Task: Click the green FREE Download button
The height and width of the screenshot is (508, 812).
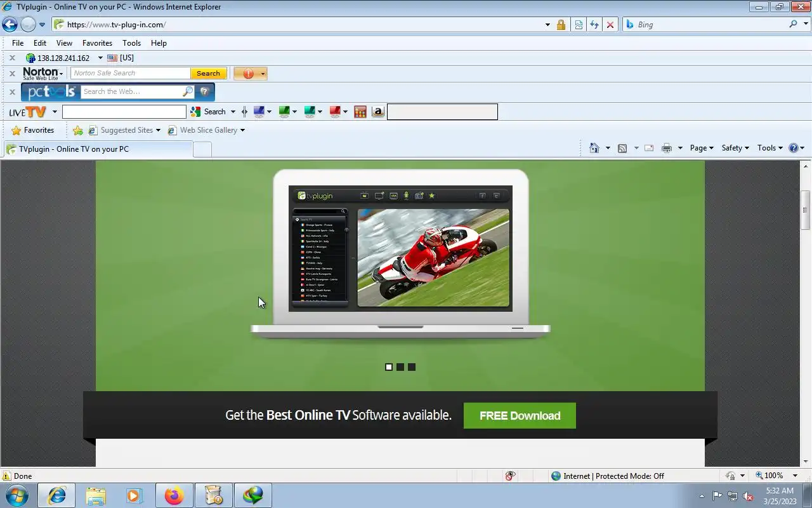Action: click(520, 415)
